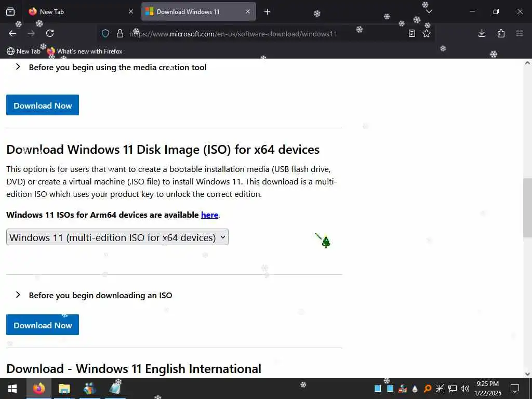
Task: Switch to the New Tab tab
Action: click(x=82, y=11)
